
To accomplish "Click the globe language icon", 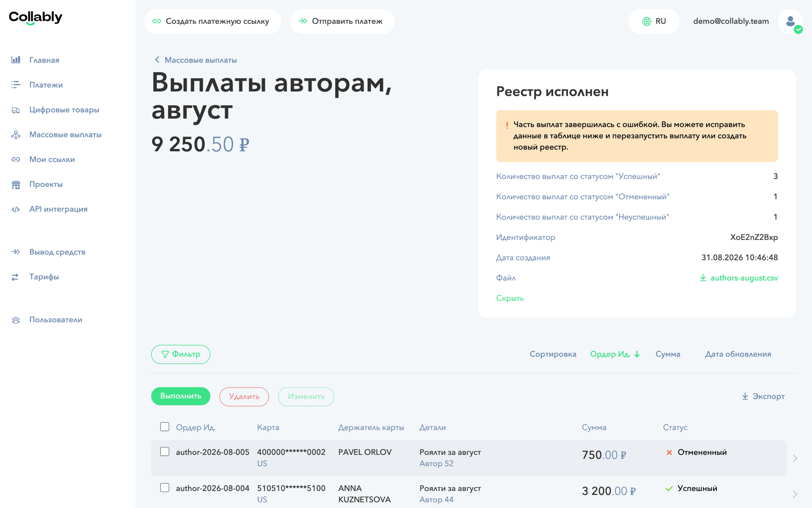I will 646,21.
